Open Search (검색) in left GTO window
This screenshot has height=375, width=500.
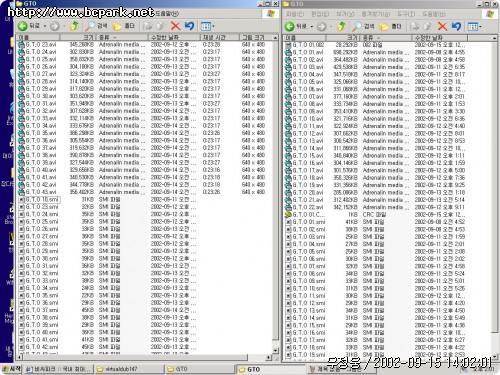click(96, 26)
